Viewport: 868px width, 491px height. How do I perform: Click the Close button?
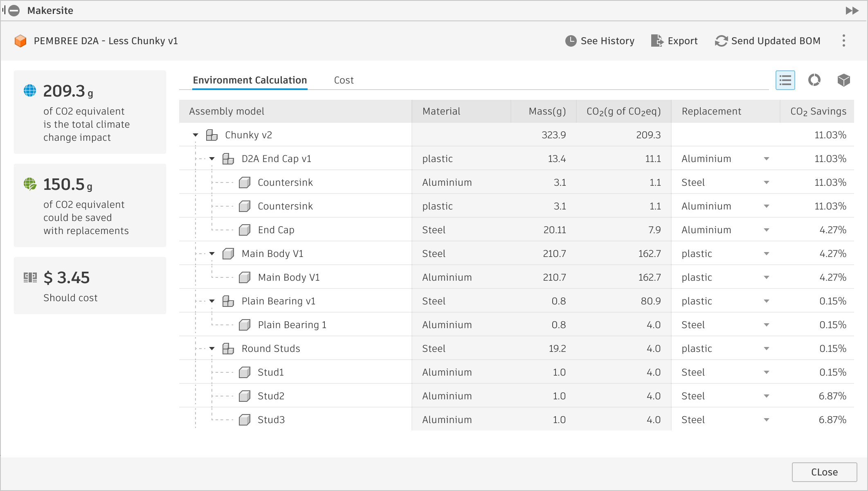[824, 472]
